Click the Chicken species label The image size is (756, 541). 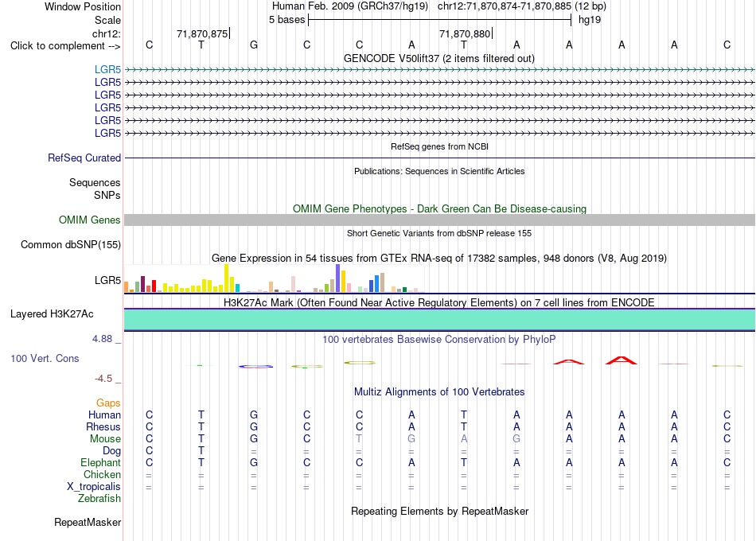tap(102, 474)
